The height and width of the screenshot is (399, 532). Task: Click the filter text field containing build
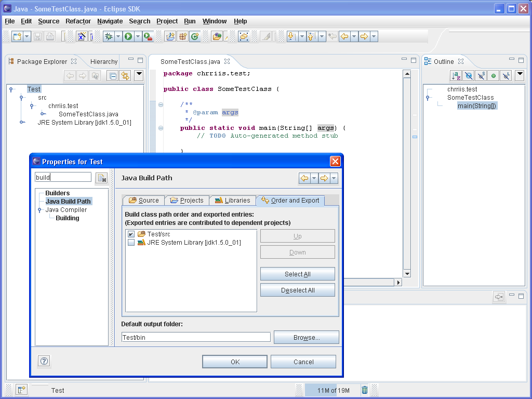tap(63, 177)
